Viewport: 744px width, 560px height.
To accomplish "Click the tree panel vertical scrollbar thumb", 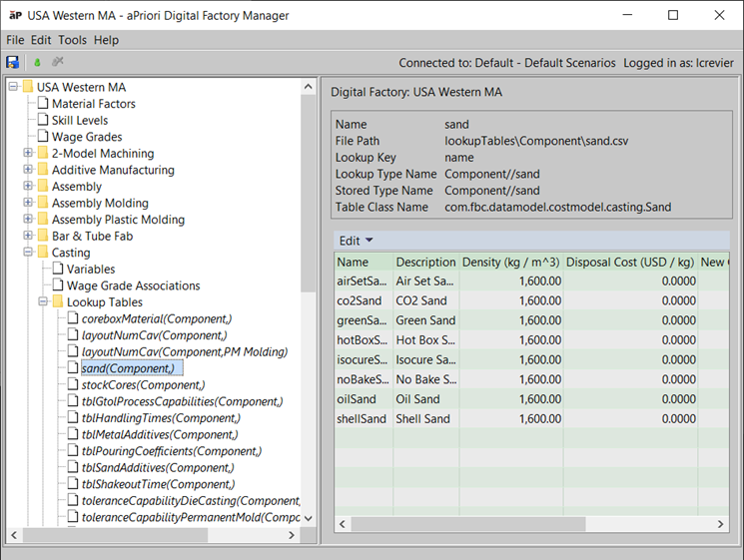I will [x=308, y=194].
